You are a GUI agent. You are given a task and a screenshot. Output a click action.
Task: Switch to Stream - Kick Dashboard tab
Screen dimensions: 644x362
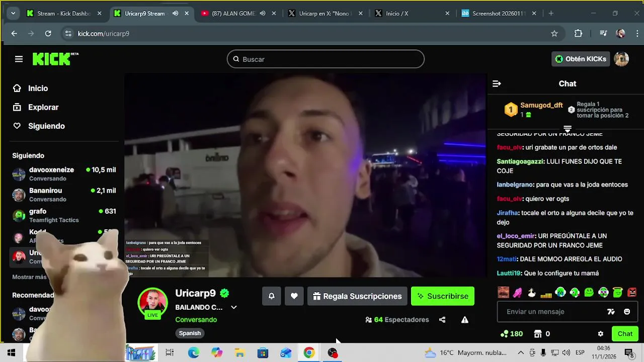click(63, 14)
